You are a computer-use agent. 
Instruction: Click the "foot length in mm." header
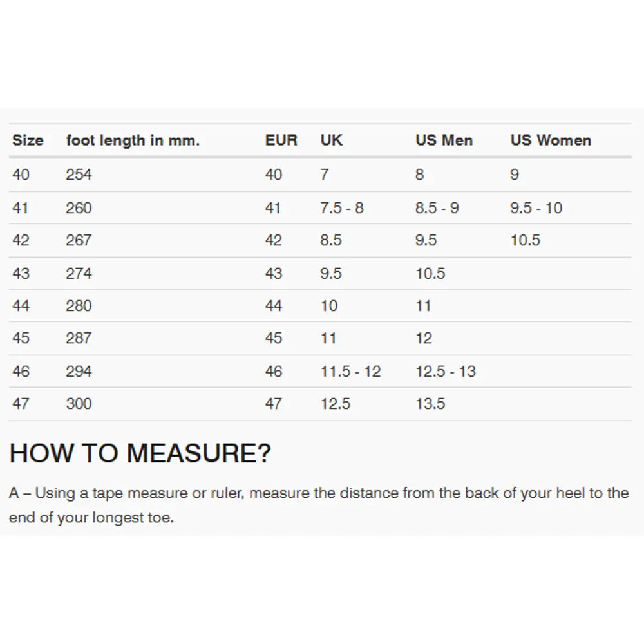pos(133,140)
